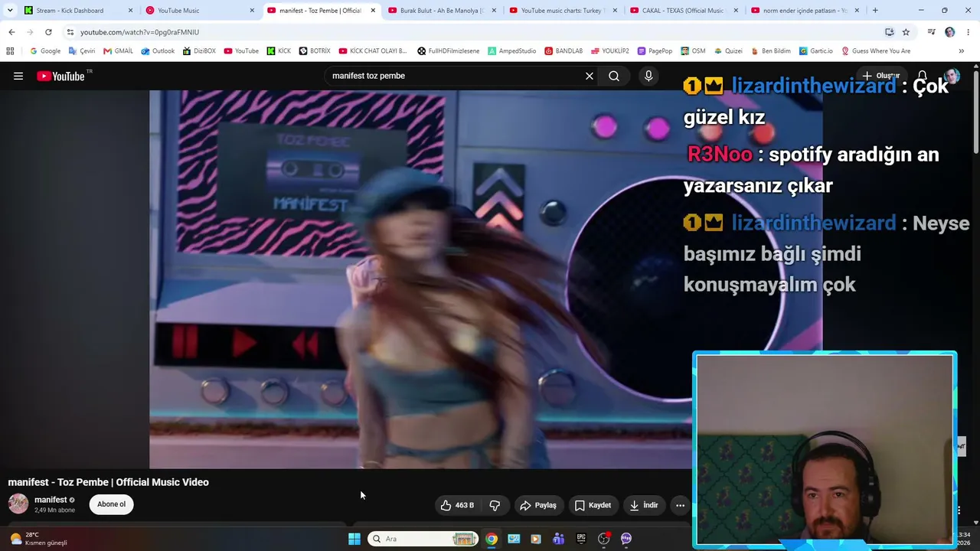The image size is (980, 551).
Task: Open the Google bookmark
Action: pos(45,51)
